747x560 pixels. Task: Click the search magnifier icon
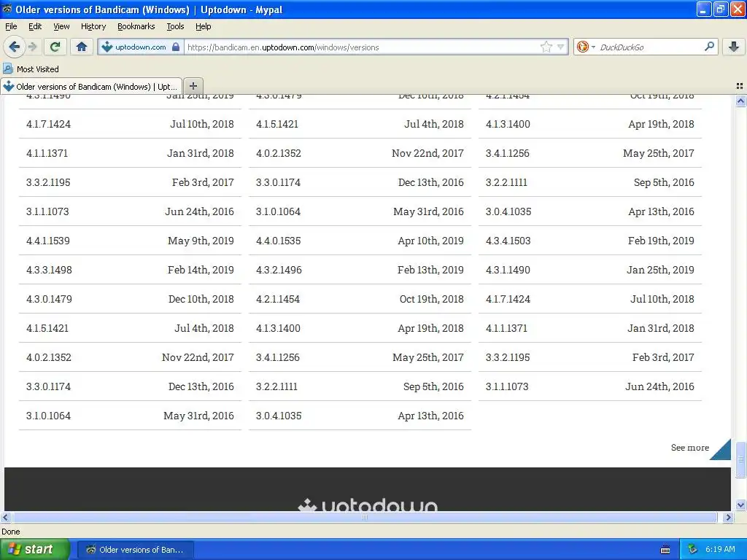(709, 46)
